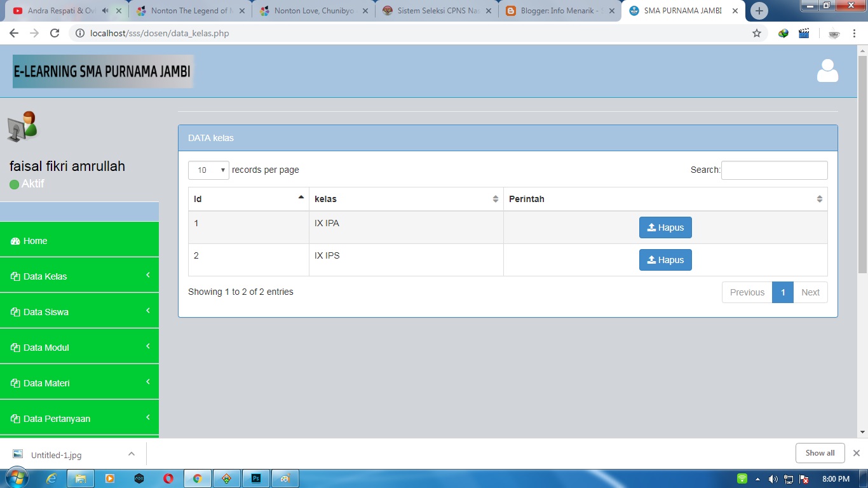Click the Search input field

pos(774,170)
